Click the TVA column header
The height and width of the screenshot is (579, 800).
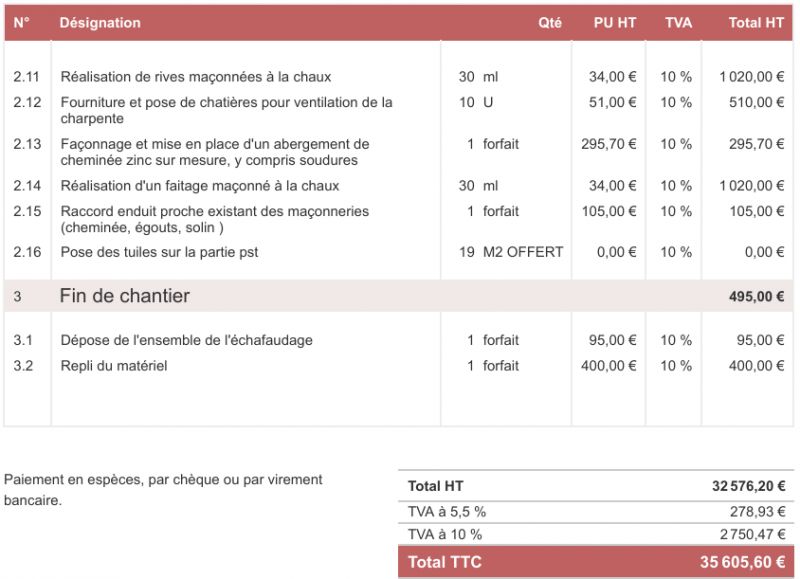(678, 22)
